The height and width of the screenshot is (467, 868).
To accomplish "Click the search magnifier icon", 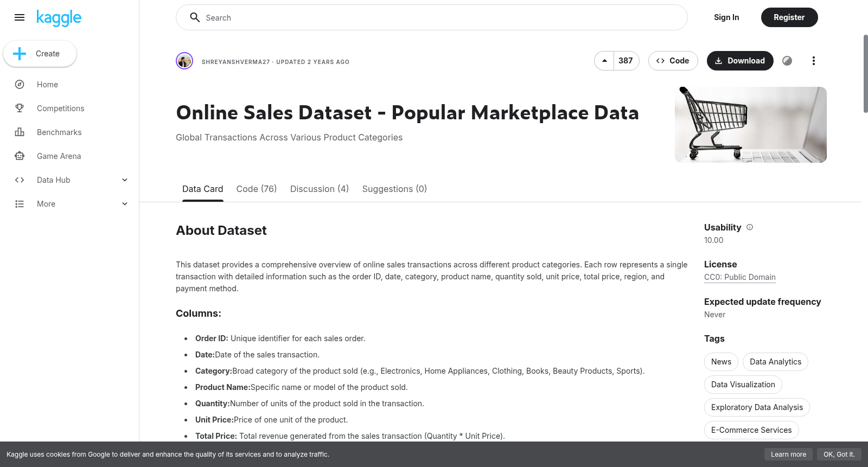I will point(195,17).
